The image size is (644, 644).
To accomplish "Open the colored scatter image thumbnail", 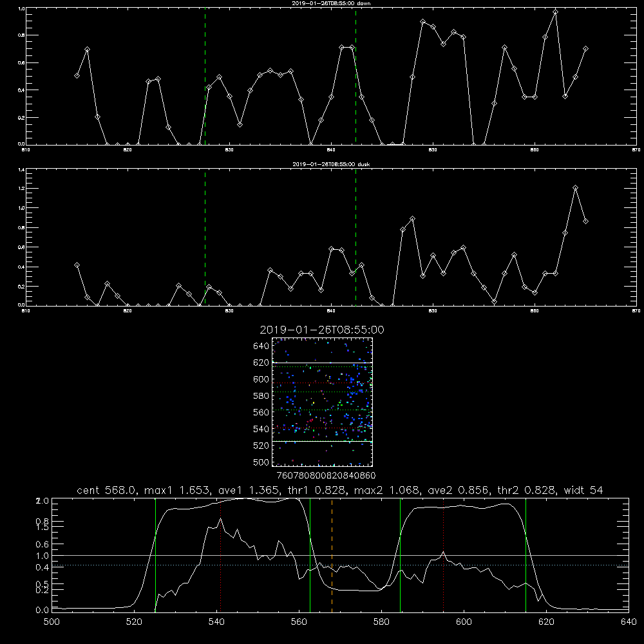I will tap(323, 402).
